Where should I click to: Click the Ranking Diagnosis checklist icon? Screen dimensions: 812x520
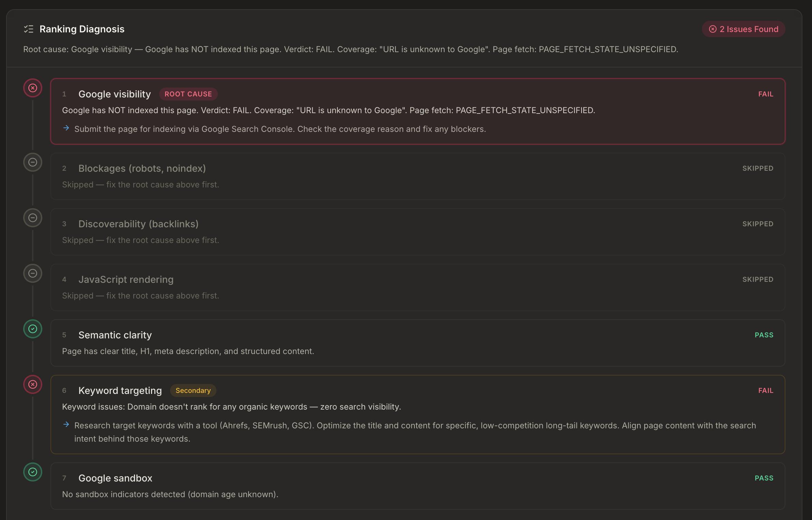coord(29,29)
